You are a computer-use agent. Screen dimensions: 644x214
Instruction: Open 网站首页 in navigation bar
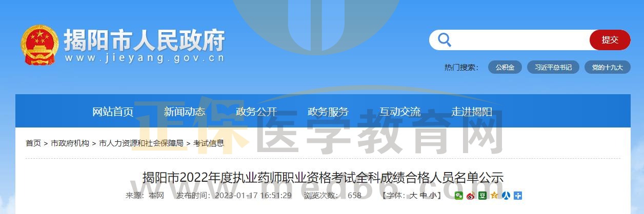point(113,112)
